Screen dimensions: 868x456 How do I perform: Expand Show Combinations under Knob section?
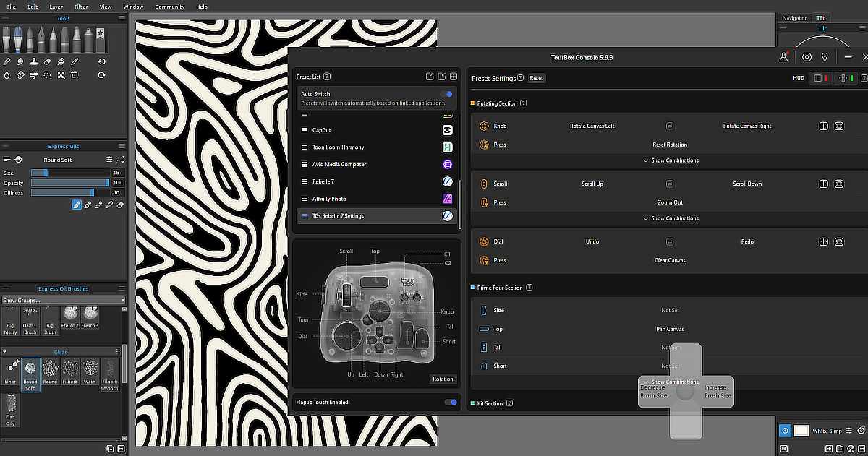(x=671, y=160)
